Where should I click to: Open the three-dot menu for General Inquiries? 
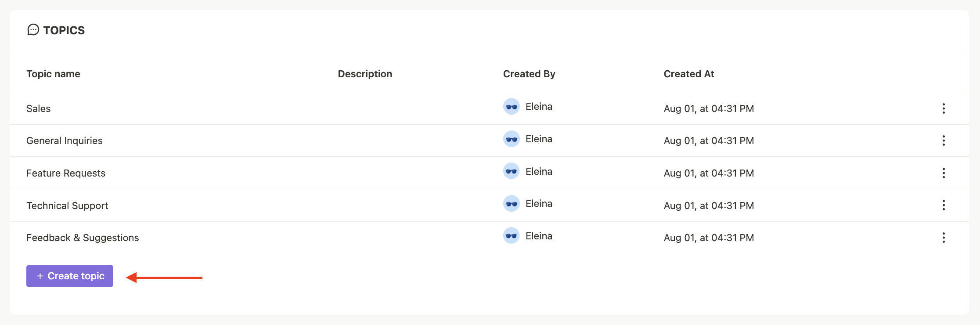coord(944,141)
